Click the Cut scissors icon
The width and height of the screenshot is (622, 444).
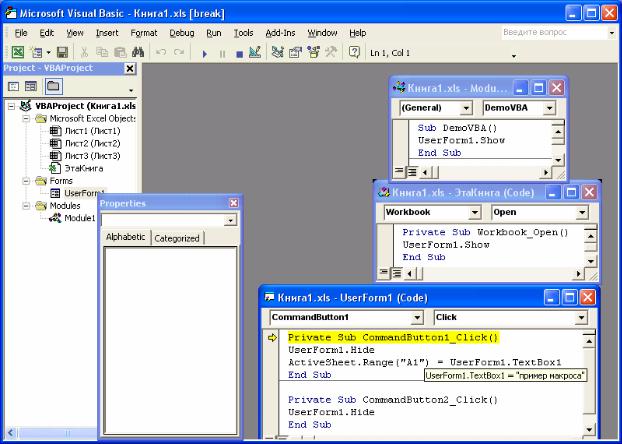[x=84, y=52]
